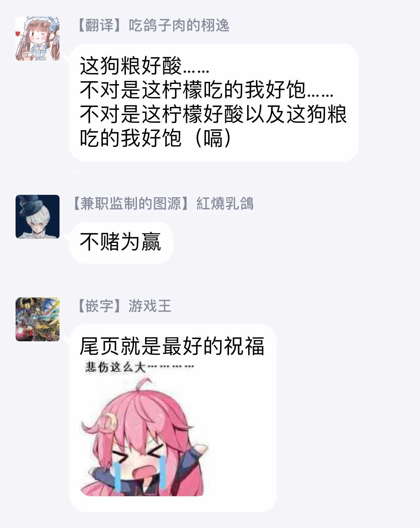Tap the 【翻译】 role tag
Screen dimensions: 420x528
(99, 25)
